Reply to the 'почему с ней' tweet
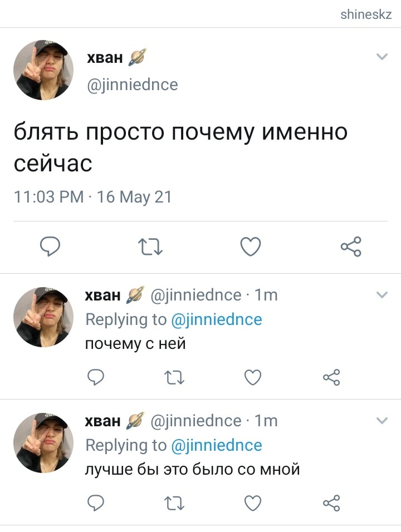This screenshot has height=532, width=401. tap(96, 377)
